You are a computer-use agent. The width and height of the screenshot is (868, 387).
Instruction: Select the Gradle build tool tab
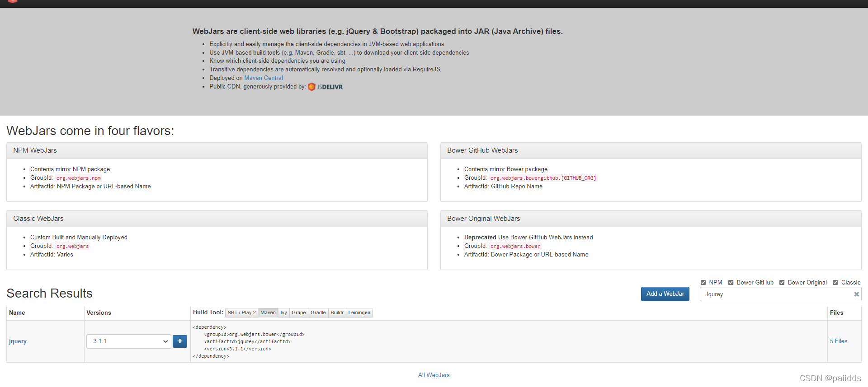tap(318, 312)
